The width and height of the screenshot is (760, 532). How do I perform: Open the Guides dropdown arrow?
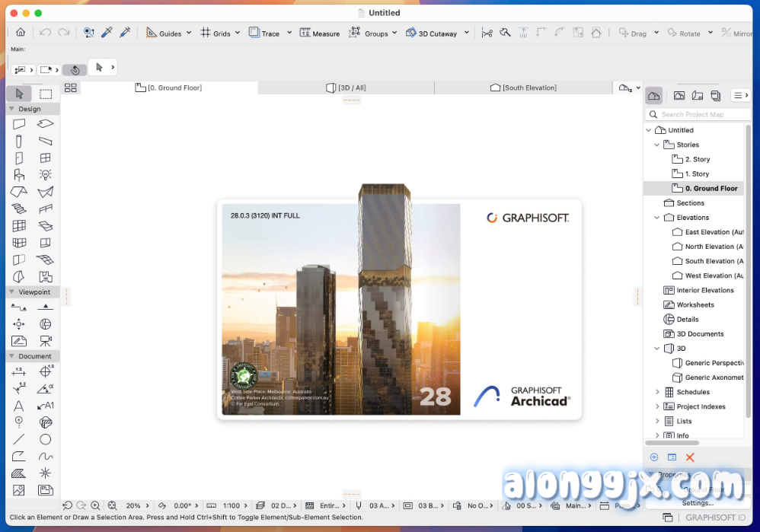click(189, 33)
